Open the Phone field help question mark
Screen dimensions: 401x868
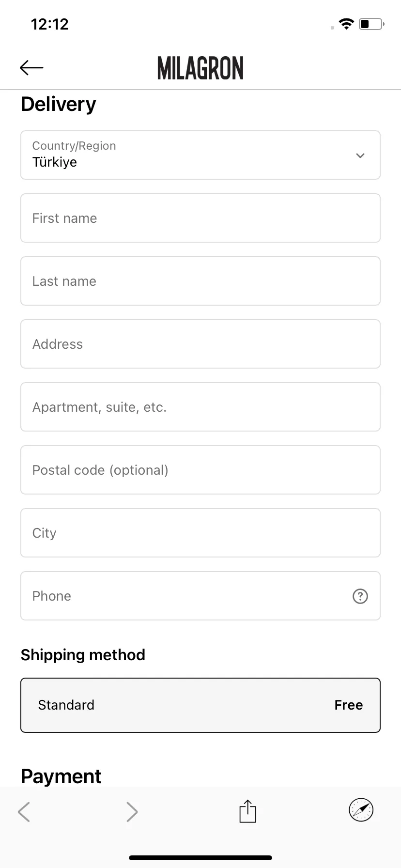360,596
